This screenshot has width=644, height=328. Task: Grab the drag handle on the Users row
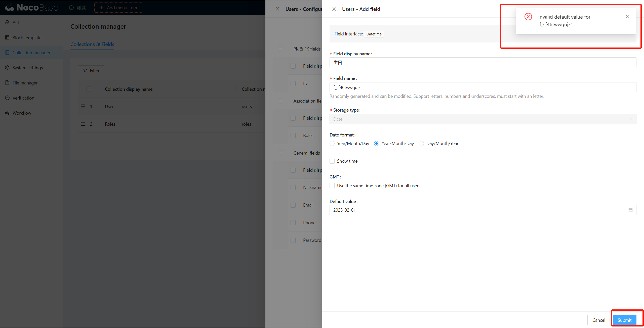[x=83, y=106]
